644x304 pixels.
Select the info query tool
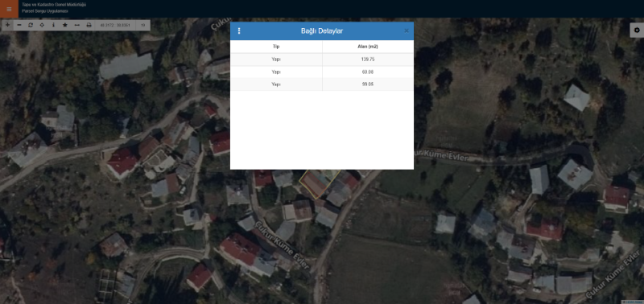53,25
